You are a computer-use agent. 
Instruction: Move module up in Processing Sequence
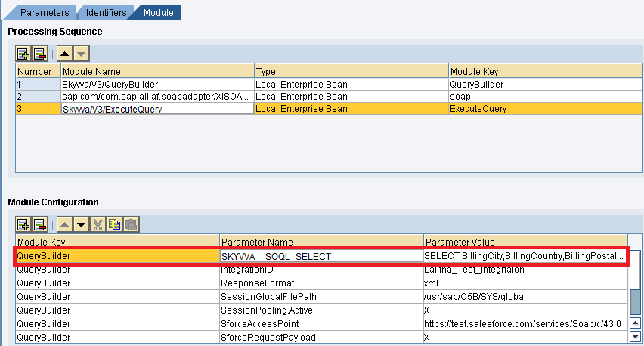[x=65, y=53]
